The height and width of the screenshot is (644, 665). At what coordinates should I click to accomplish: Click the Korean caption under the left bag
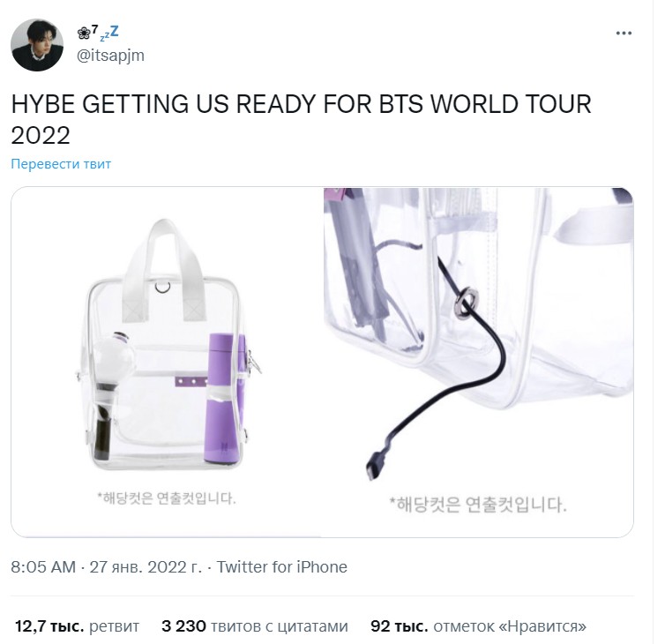[166, 498]
